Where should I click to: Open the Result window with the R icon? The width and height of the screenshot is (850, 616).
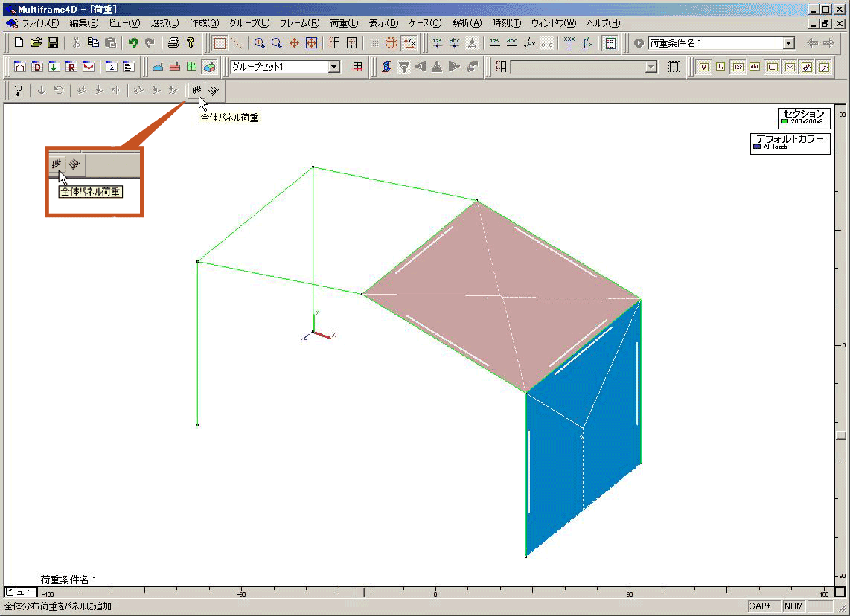pos(71,67)
